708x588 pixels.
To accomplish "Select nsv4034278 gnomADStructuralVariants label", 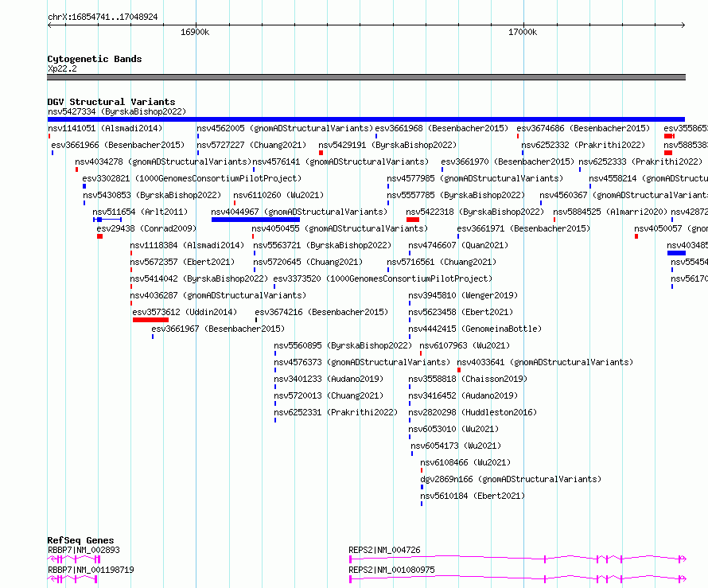I will coord(163,162).
